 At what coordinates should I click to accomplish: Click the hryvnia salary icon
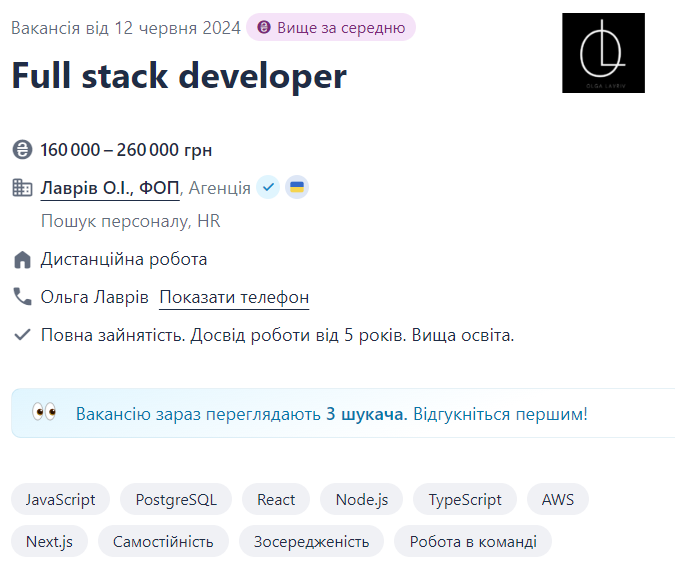(22, 150)
